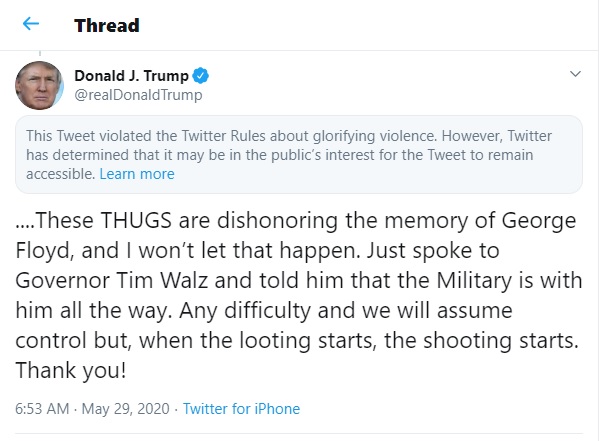Click the word THUGS in the tweet
The height and width of the screenshot is (441, 605).
(136, 221)
